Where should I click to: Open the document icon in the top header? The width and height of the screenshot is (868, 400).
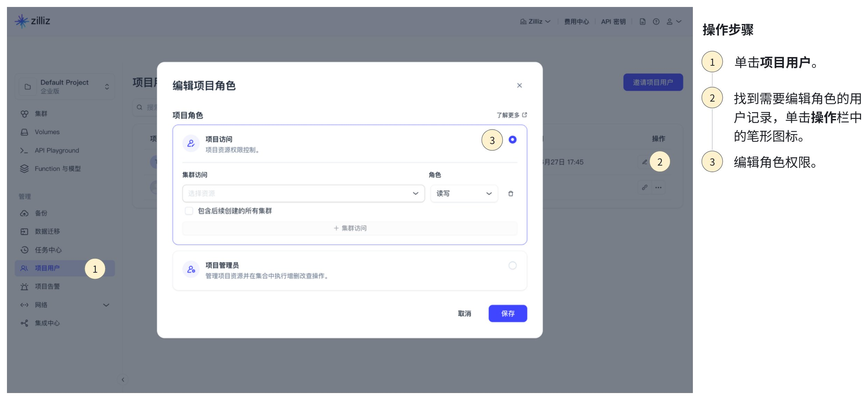(642, 22)
